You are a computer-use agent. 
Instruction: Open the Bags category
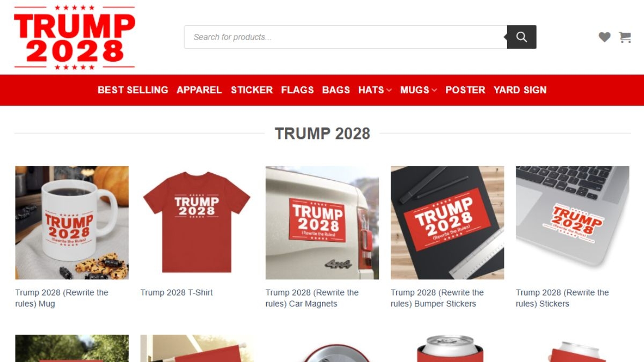[336, 90]
